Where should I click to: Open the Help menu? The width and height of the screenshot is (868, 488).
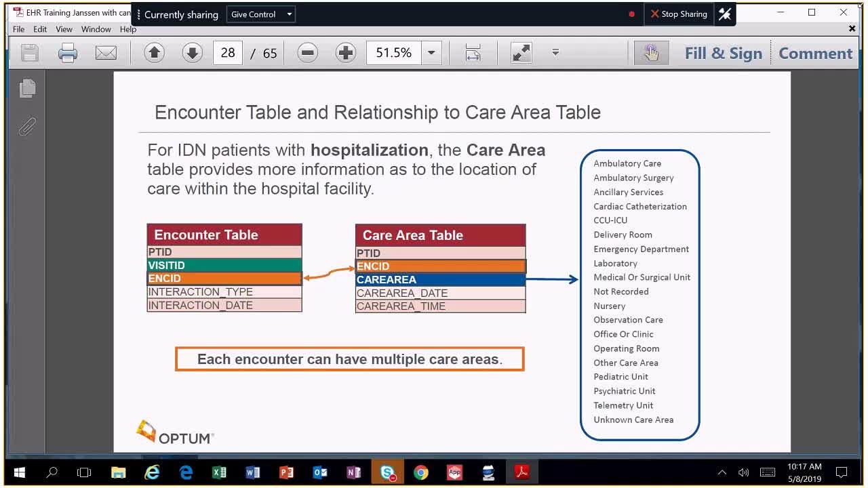pos(128,29)
